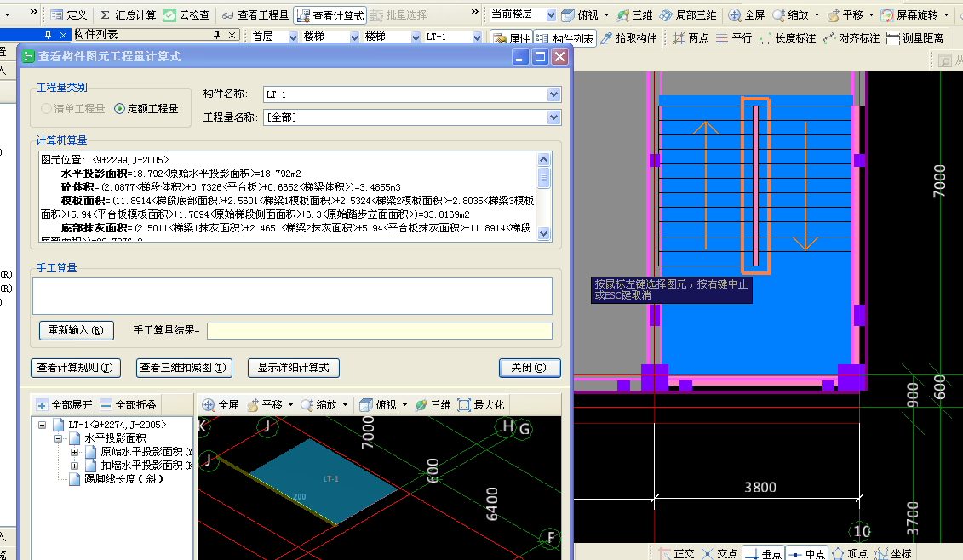Expand all tree nodes with 全部展开
Screen dimensions: 963x560
[64, 404]
